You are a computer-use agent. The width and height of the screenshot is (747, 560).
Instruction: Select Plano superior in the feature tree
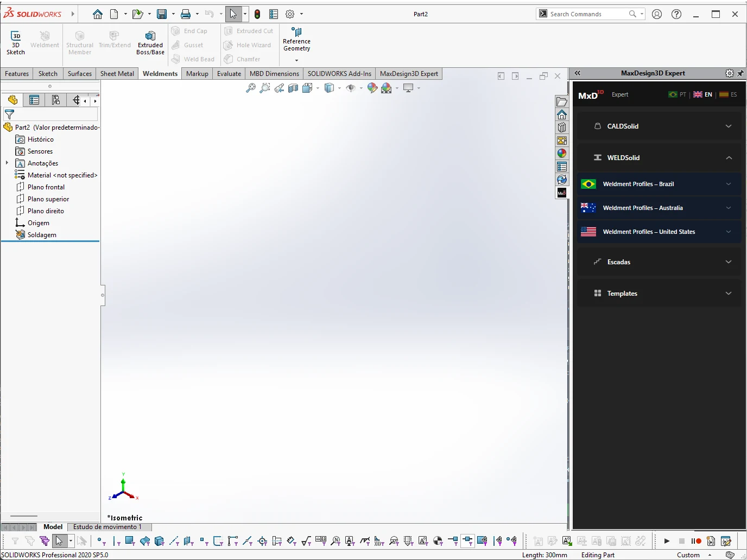pyautogui.click(x=48, y=199)
